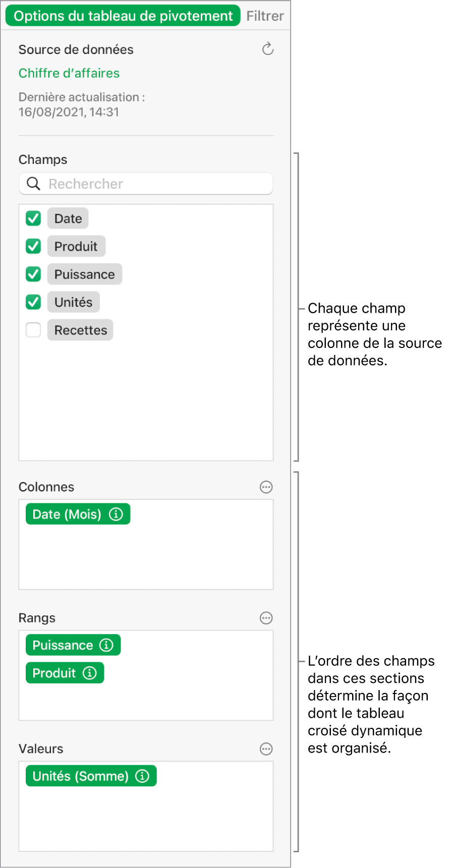Image resolution: width=452 pixels, height=868 pixels.
Task: Open info options for Produit row field
Action: coord(90,673)
